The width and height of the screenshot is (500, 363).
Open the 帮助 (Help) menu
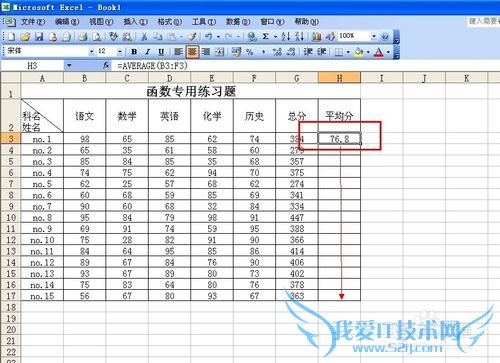(306, 22)
